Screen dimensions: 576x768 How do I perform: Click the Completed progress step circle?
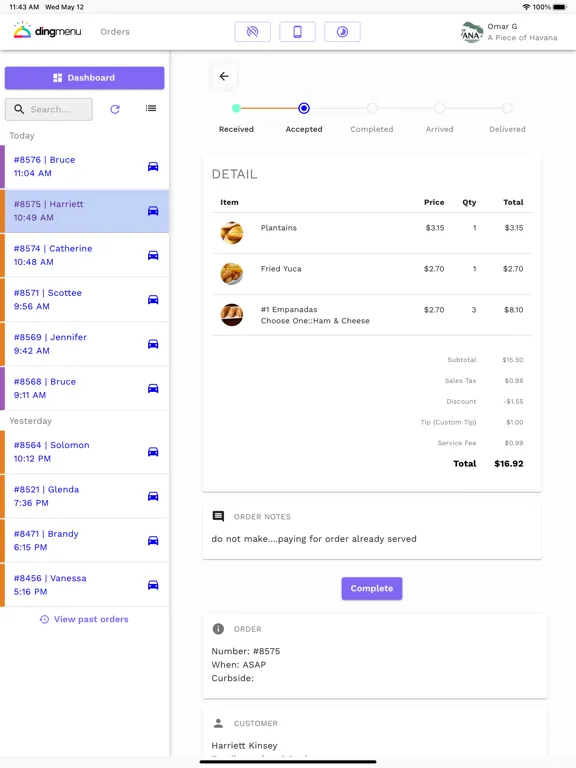click(x=372, y=108)
